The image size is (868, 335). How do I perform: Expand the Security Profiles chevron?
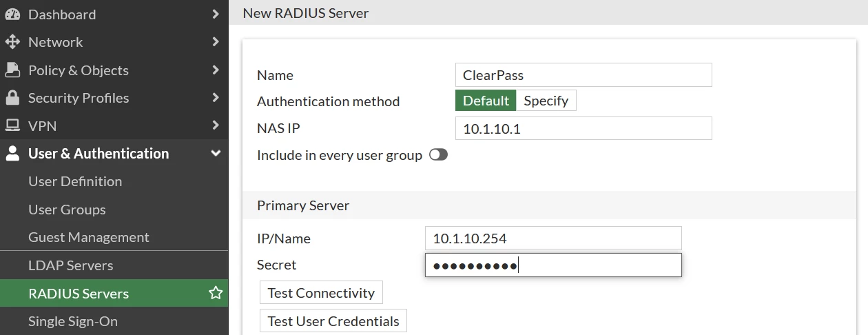tap(216, 98)
